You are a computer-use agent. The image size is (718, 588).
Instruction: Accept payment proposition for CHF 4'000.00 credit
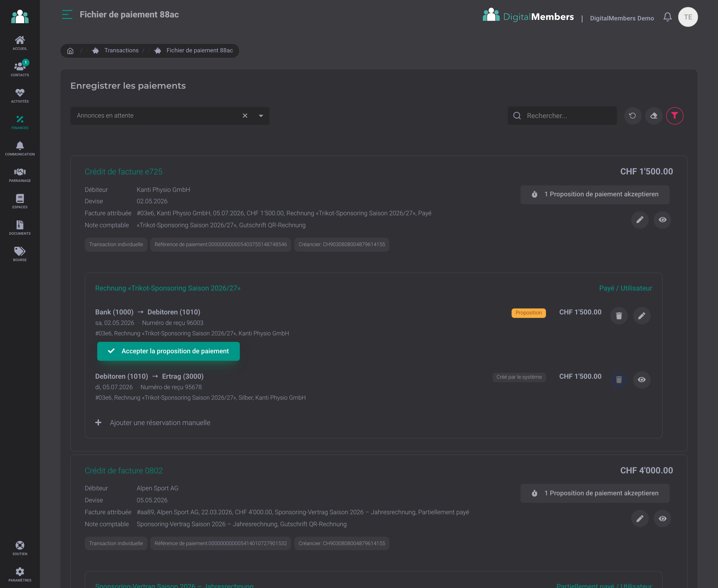595,494
